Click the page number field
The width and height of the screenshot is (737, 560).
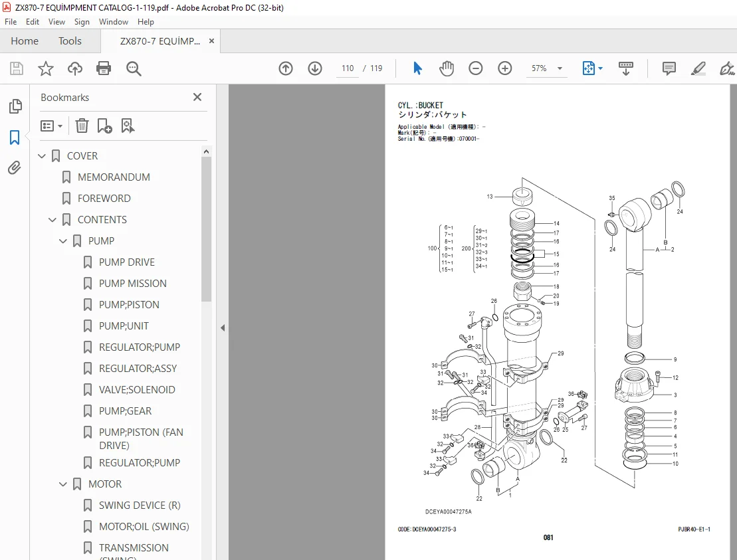pos(348,68)
